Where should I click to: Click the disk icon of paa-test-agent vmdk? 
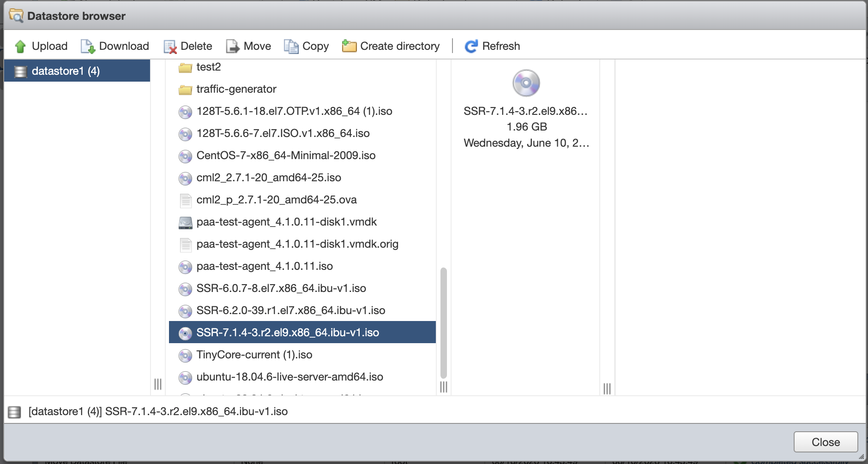point(185,223)
